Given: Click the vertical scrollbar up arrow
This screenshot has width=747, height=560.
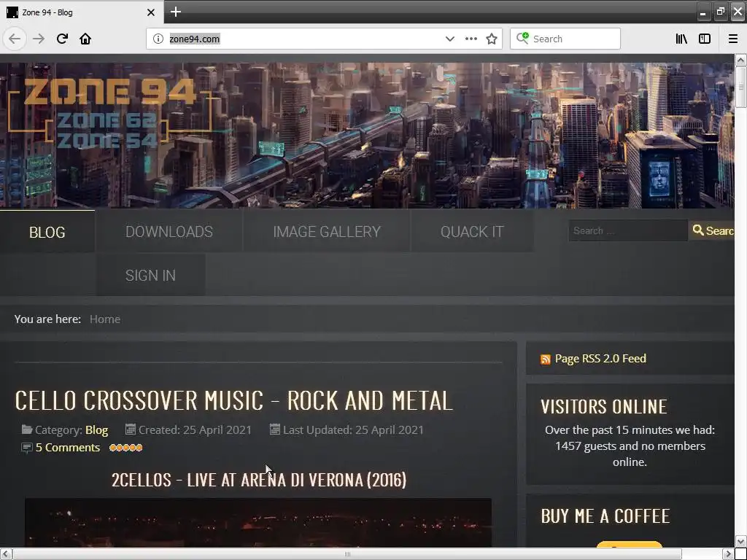Looking at the screenshot, I should (x=740, y=60).
